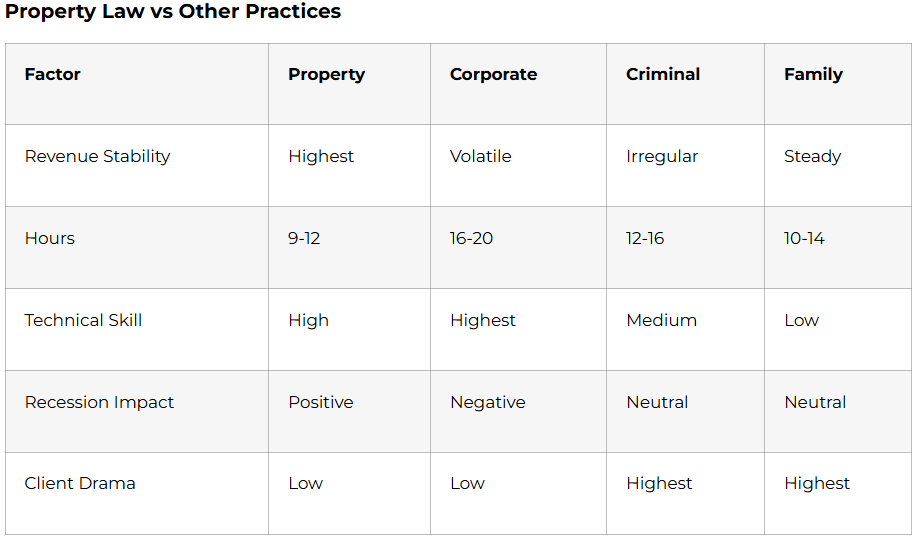This screenshot has height=550, width=917.
Task: Click the Property column header
Action: pyautogui.click(x=326, y=74)
